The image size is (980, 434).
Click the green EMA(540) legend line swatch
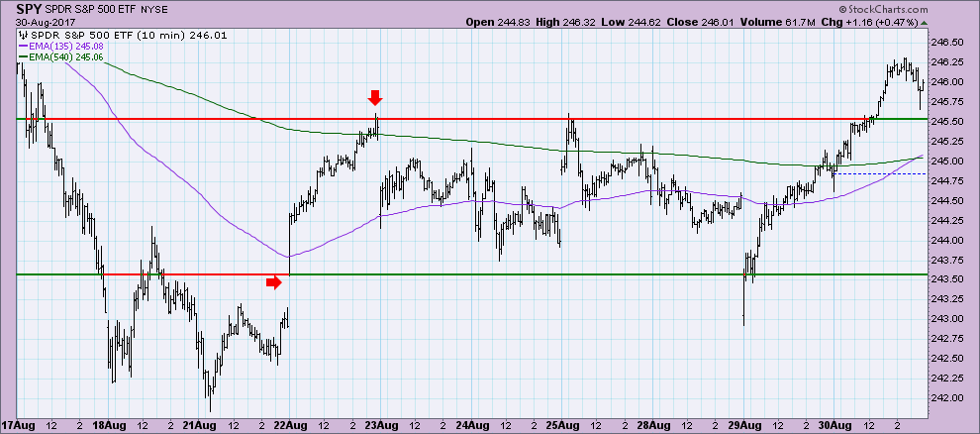point(23,56)
